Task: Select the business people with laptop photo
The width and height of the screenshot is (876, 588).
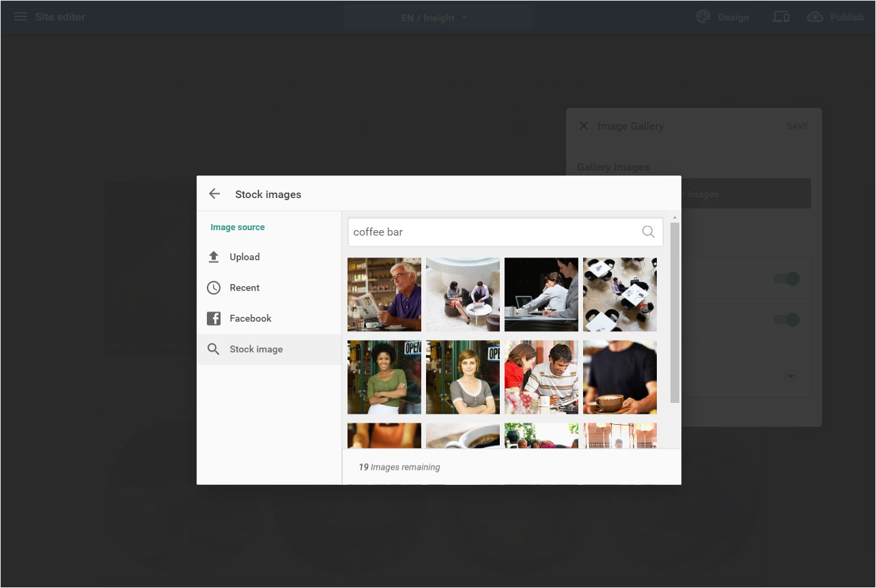Action: tap(541, 294)
